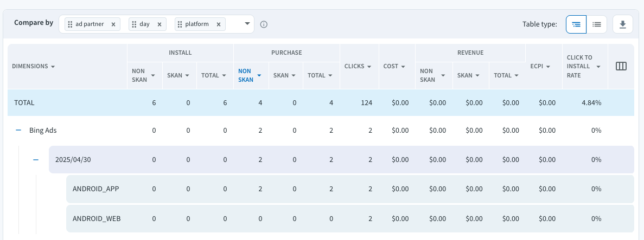Collapse the Bing Ads row
The height and width of the screenshot is (240, 644).
coord(18,130)
